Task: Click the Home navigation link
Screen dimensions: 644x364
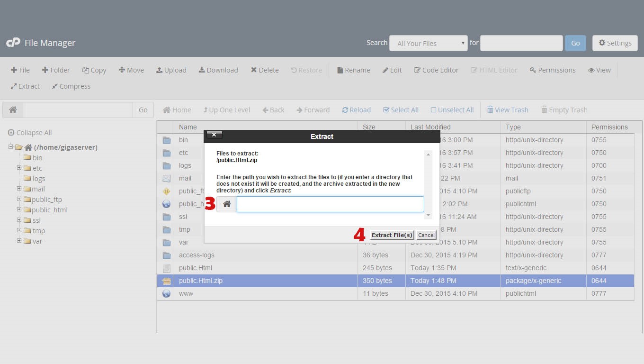Action: (177, 110)
